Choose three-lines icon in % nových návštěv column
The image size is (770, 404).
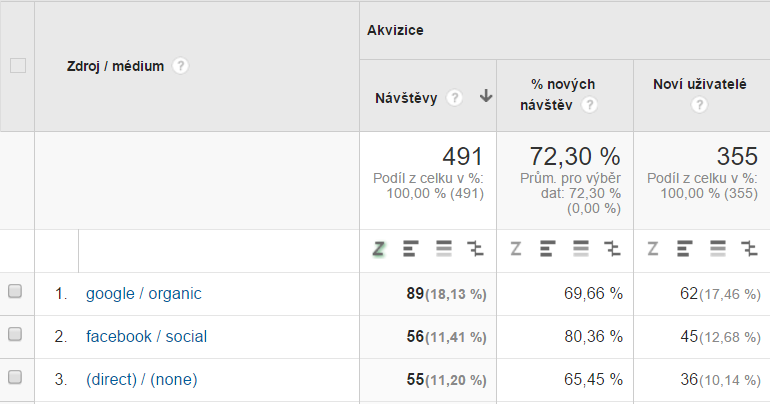581,249
